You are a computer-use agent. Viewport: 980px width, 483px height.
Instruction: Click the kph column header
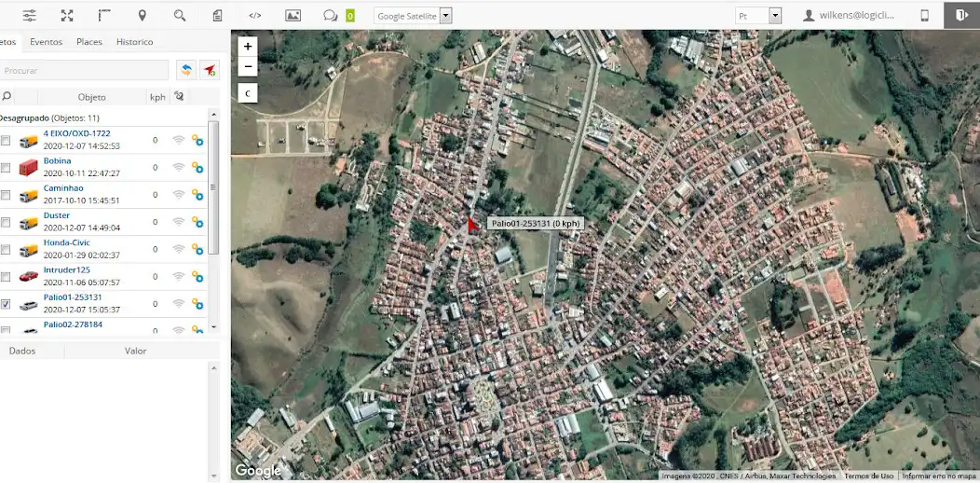tap(157, 97)
